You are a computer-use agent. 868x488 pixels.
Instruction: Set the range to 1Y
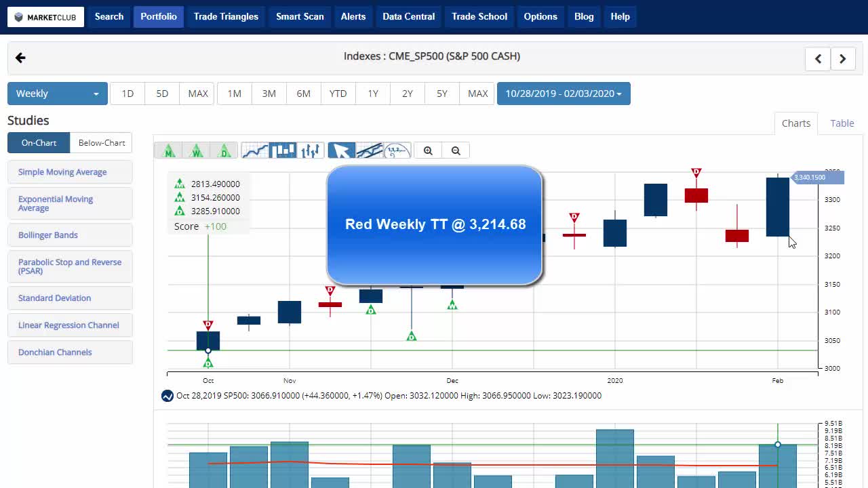[373, 94]
